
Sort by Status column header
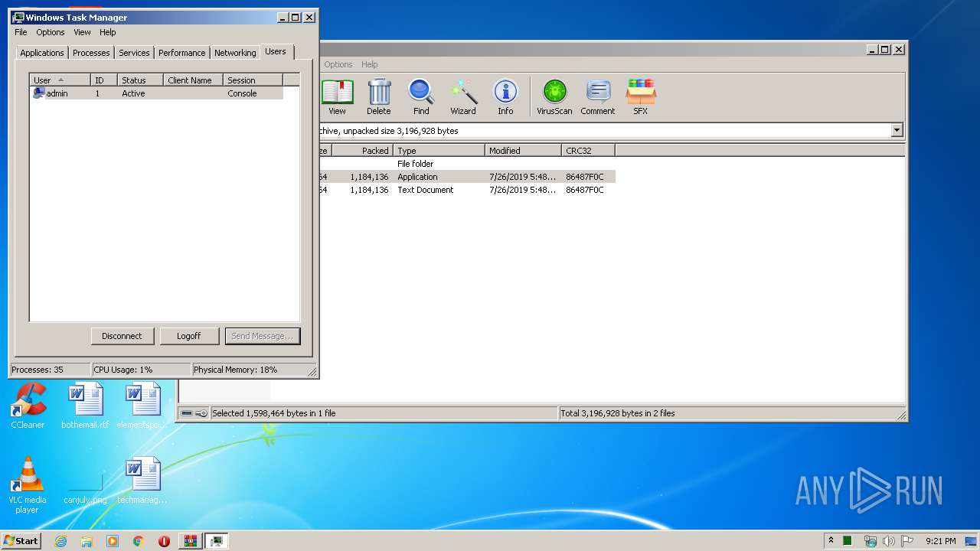click(140, 80)
